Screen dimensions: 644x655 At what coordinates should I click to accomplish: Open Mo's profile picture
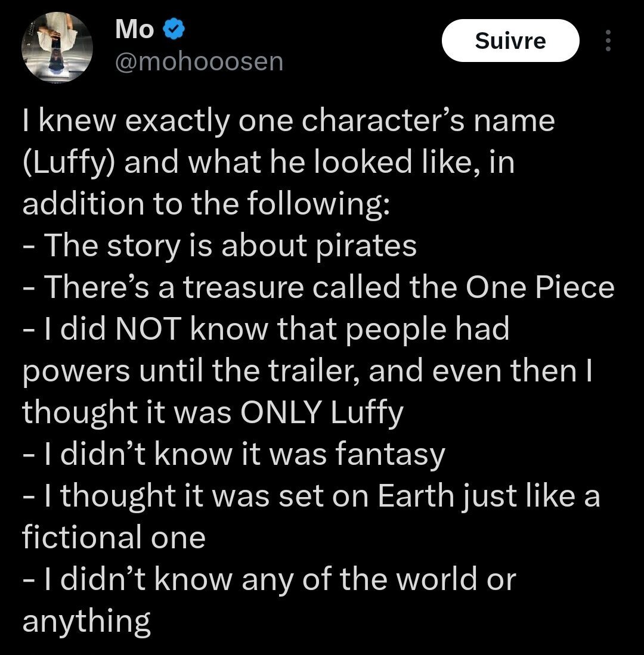point(57,47)
